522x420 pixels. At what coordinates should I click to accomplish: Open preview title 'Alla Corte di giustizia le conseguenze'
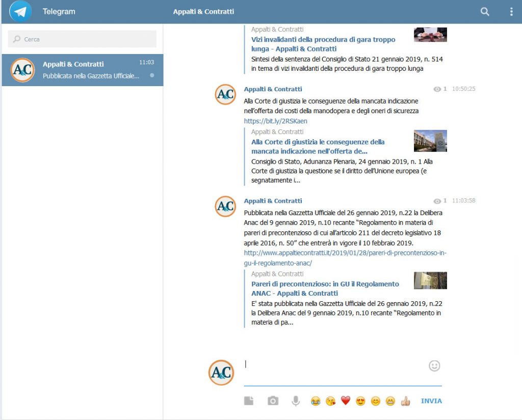[x=318, y=146]
